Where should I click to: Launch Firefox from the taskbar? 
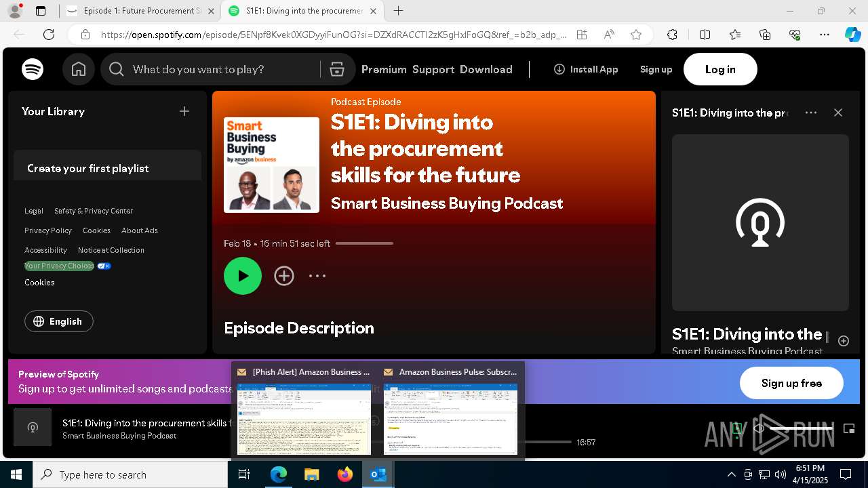pyautogui.click(x=345, y=474)
